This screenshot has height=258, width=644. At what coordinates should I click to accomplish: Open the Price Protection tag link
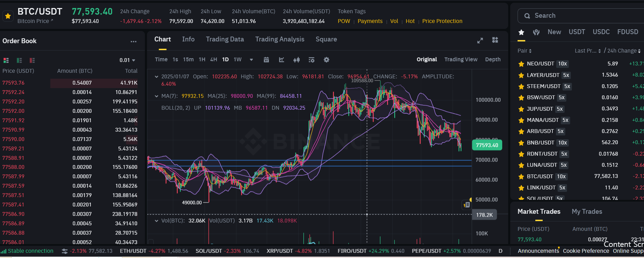[442, 21]
